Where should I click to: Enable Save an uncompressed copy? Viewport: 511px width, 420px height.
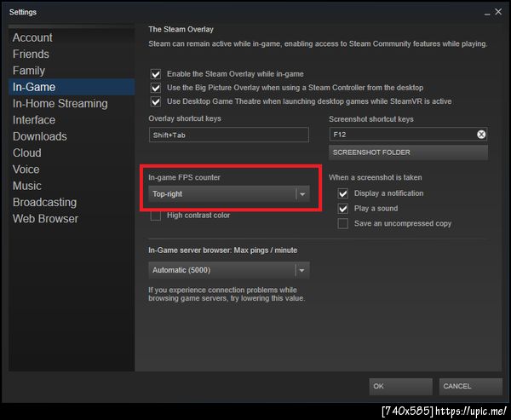(x=343, y=224)
